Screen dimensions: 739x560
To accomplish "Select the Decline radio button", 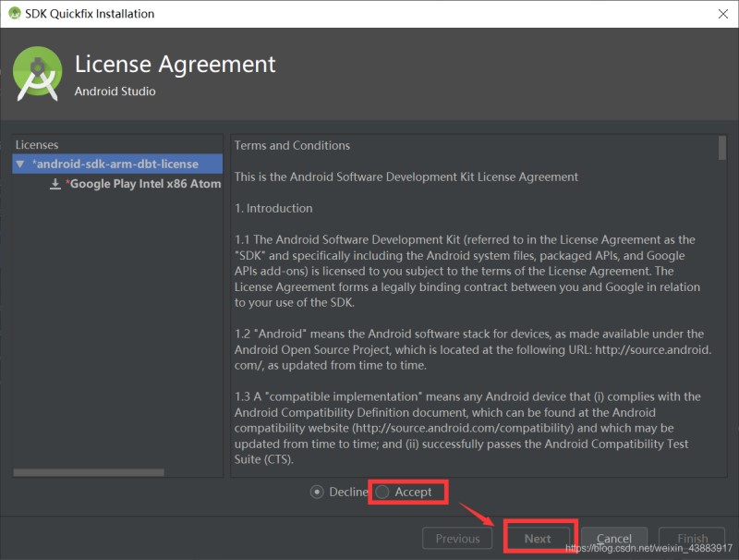I will [x=318, y=492].
